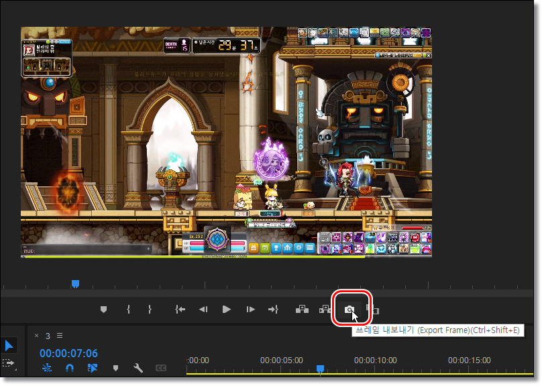Click the 00:00:07:06 timecode field
This screenshot has width=542, height=392.
68,353
